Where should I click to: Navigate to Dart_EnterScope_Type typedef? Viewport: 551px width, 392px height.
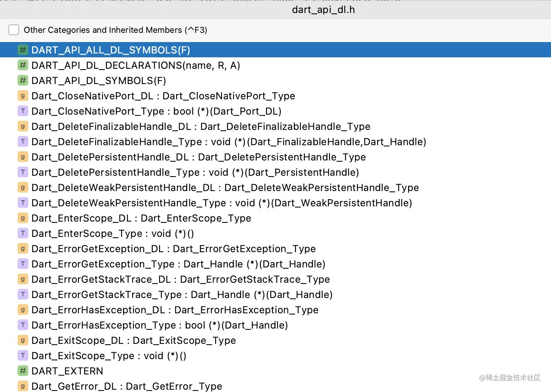pos(275,233)
